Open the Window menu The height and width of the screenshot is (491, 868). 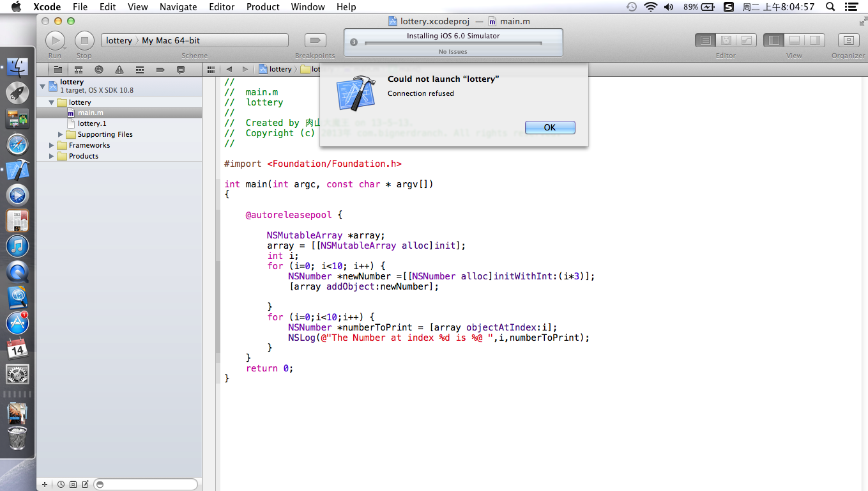[308, 7]
